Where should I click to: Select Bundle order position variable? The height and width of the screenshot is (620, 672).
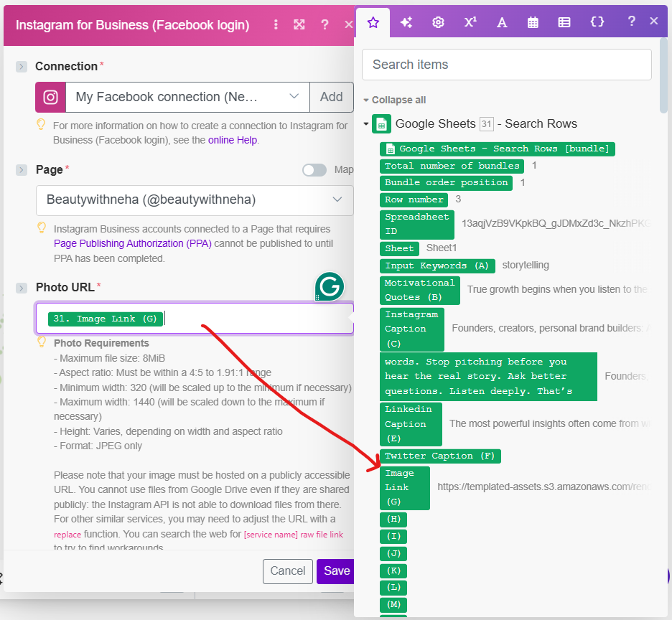point(446,183)
